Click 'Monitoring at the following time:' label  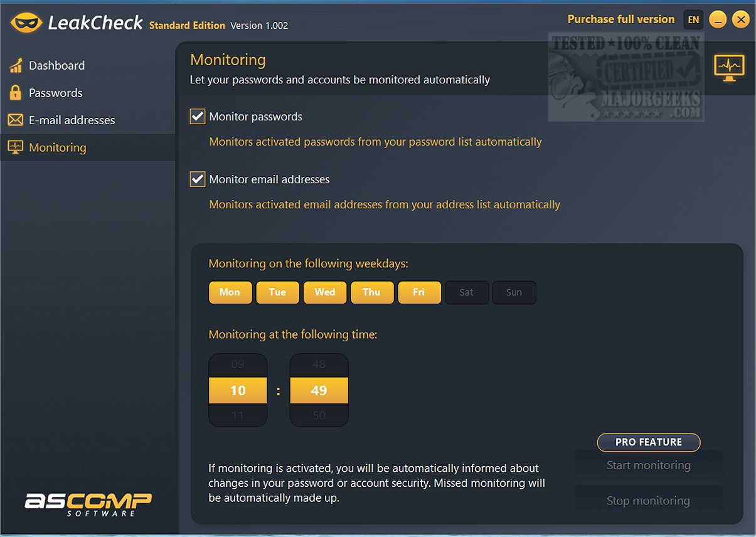pyautogui.click(x=292, y=335)
